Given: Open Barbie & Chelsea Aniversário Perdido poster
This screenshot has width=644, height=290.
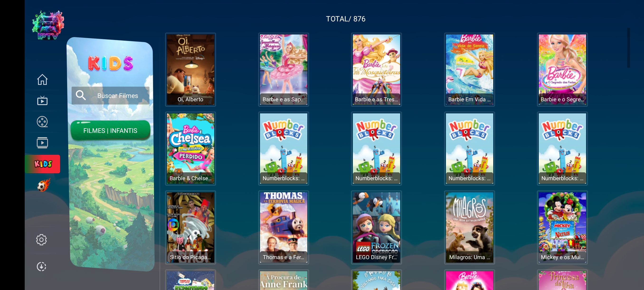Looking at the screenshot, I should 190,148.
